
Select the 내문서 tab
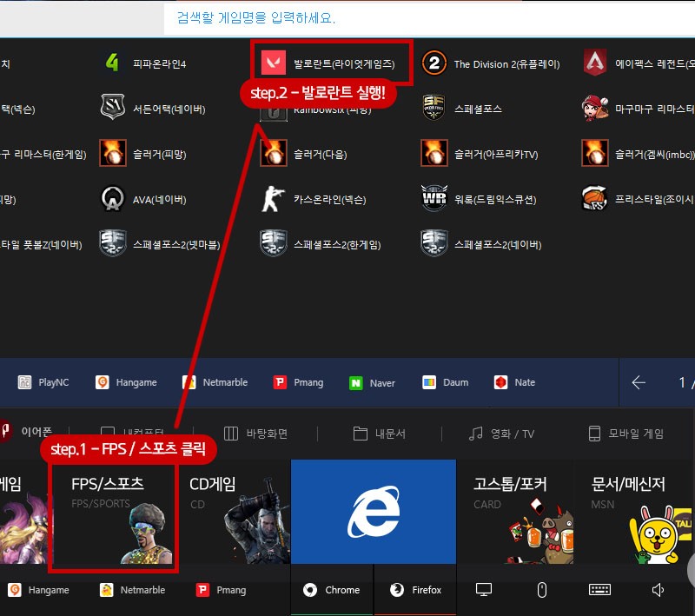[x=380, y=434]
